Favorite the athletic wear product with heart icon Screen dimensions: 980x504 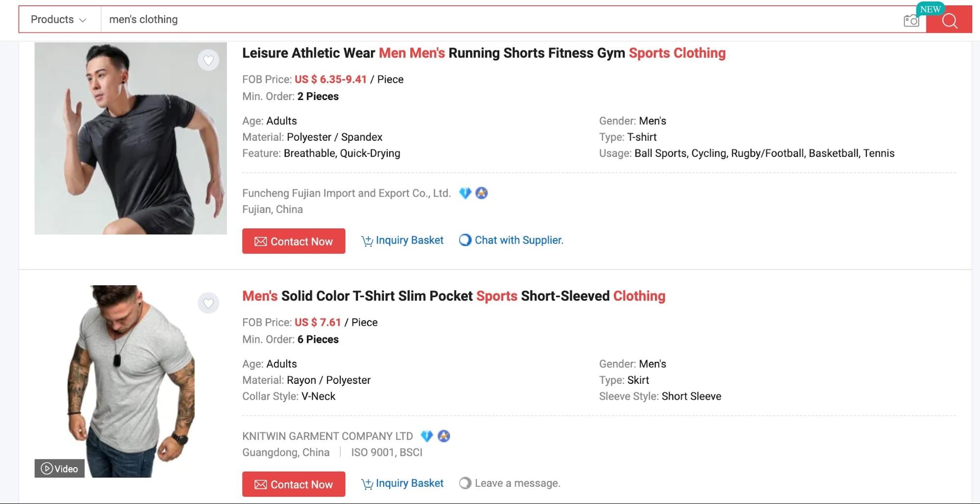pos(208,60)
